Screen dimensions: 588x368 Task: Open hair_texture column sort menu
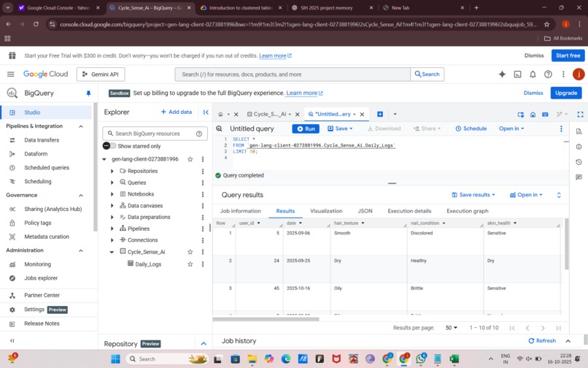coord(363,223)
